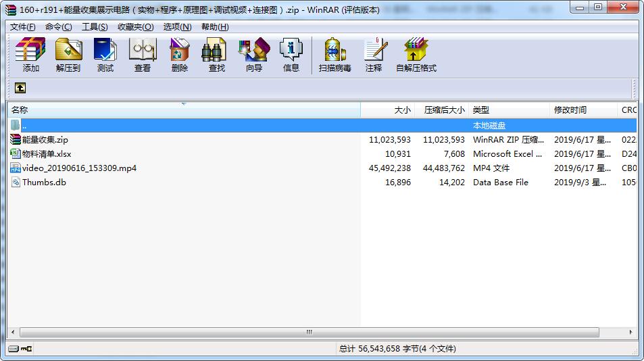Click the 'MP4 文件' type cell

tap(491, 168)
